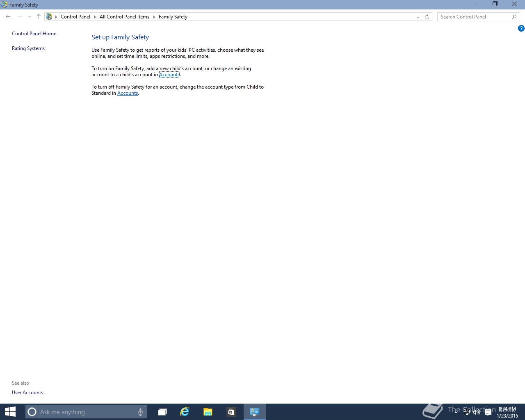Open File Explorer from the taskbar
This screenshot has height=420, width=525.
point(208,412)
